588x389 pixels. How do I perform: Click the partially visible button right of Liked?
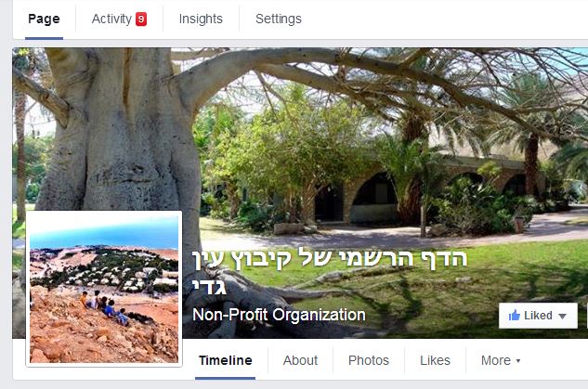587,316
